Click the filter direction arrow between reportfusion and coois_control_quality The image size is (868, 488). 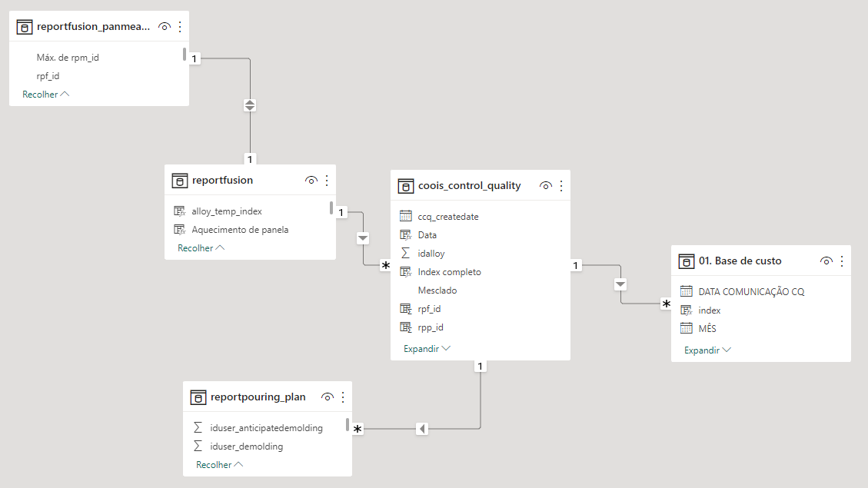[x=363, y=238]
